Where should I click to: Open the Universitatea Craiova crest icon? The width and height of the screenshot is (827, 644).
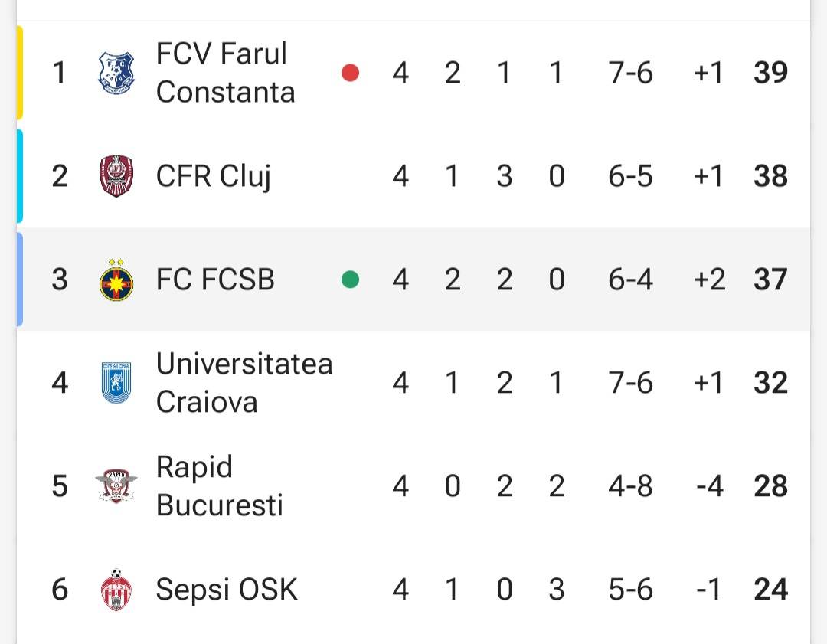click(x=116, y=383)
